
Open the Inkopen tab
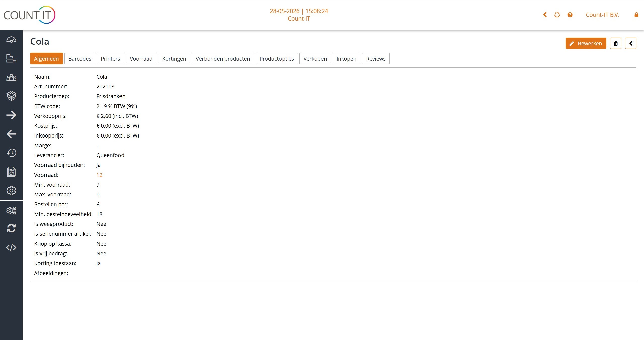pyautogui.click(x=346, y=59)
